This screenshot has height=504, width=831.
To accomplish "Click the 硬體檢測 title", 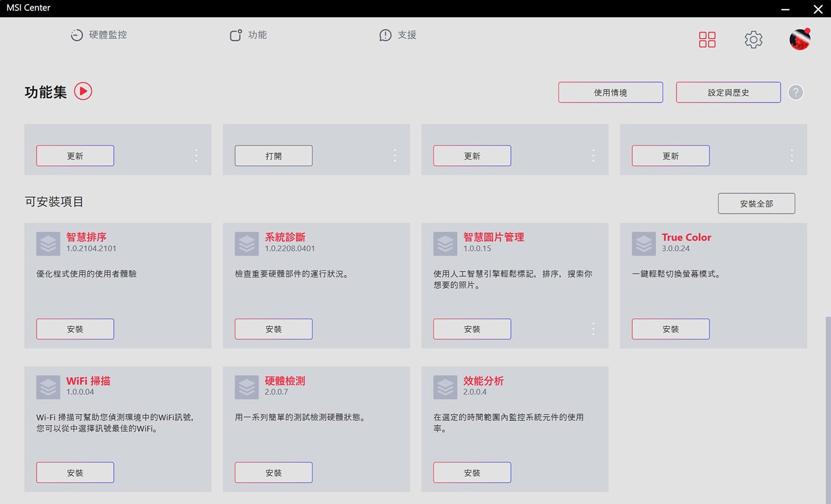I will coord(285,381).
